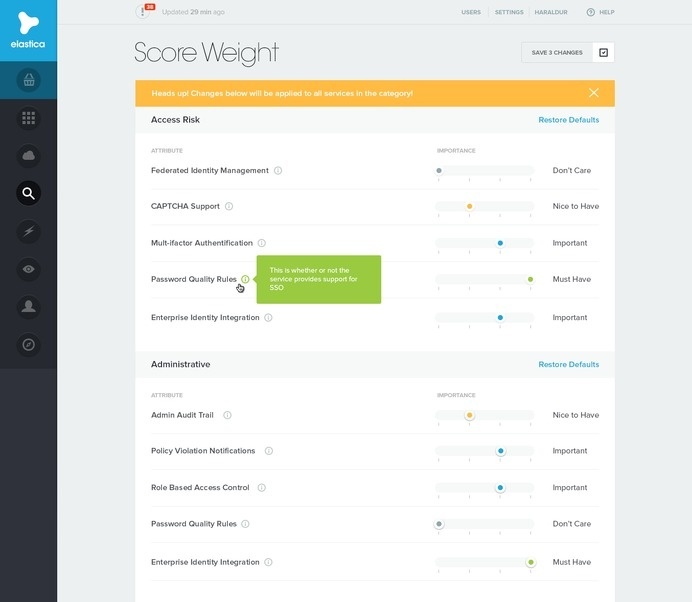Click 'Updated 29 min ago' text
This screenshot has height=602, width=692.
[193, 12]
